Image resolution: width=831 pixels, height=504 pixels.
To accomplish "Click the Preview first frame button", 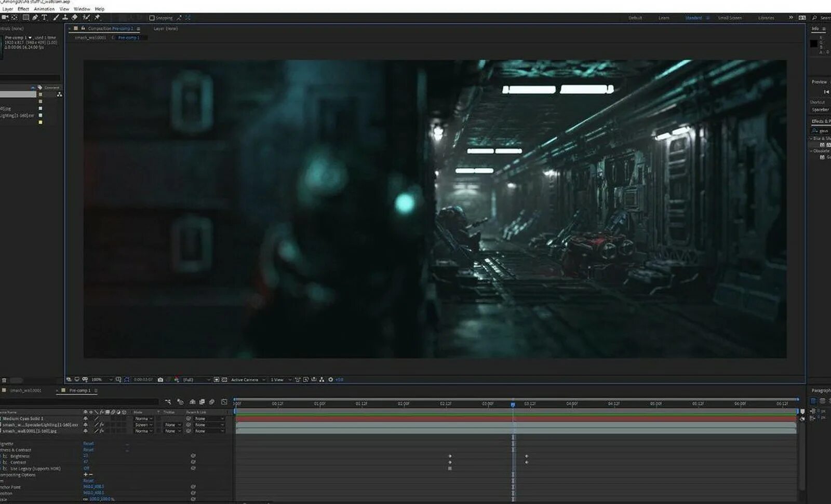I will pos(826,92).
